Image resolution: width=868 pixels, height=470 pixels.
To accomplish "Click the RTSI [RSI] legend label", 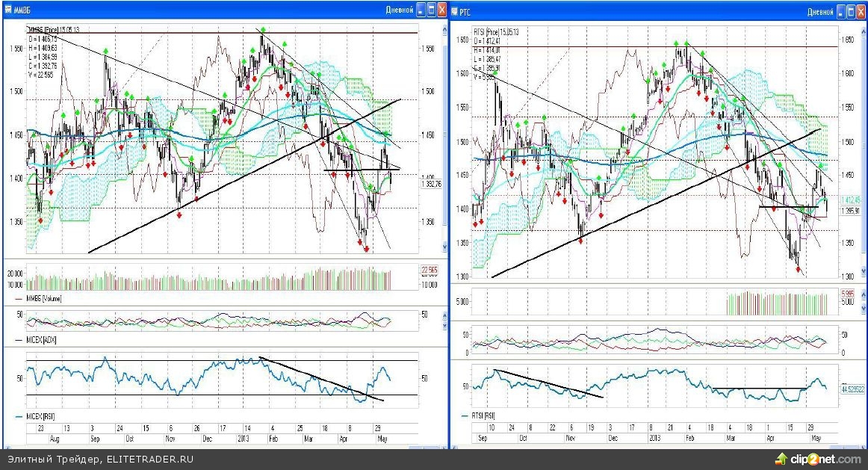I will point(483,415).
